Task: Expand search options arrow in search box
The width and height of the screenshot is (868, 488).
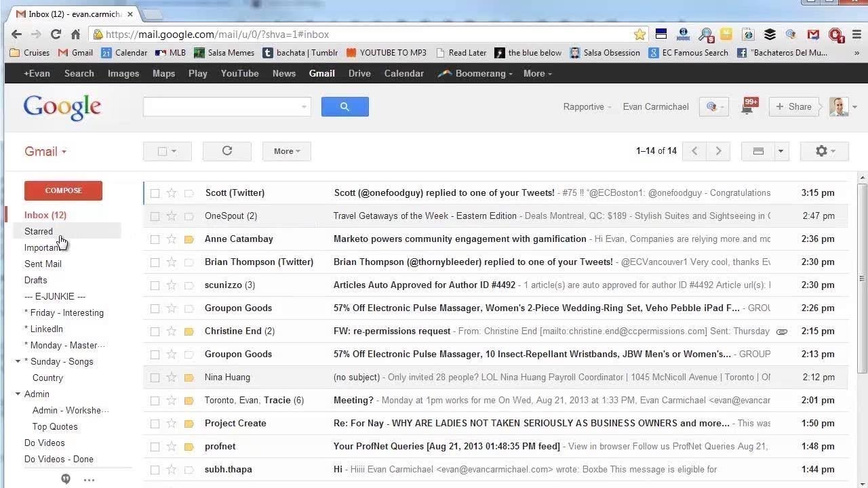Action: pyautogui.click(x=304, y=106)
